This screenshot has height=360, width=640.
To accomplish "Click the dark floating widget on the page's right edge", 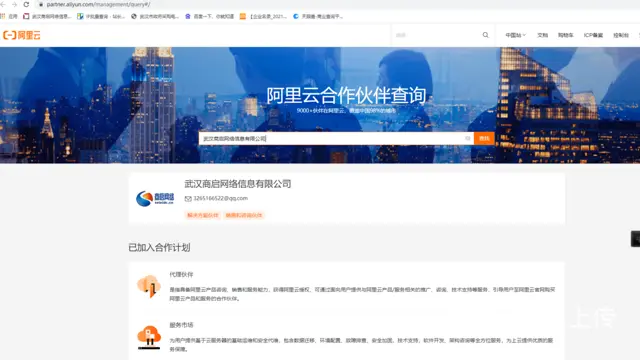I will [x=636, y=239].
